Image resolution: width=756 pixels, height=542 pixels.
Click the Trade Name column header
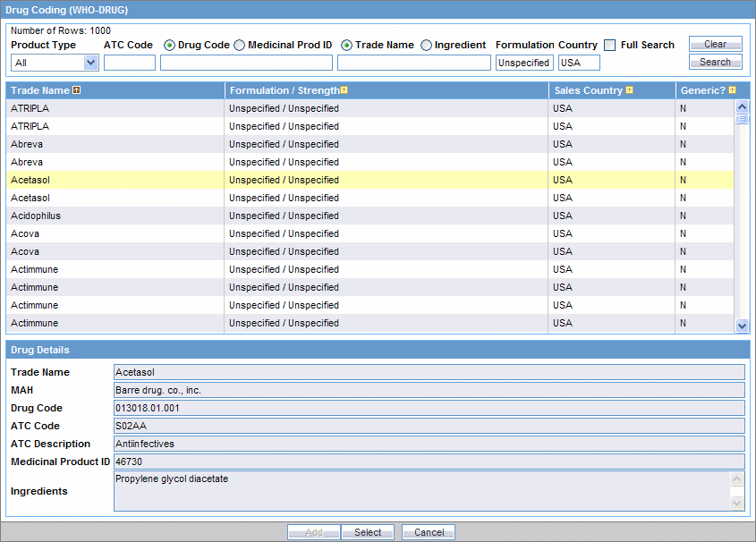click(115, 90)
